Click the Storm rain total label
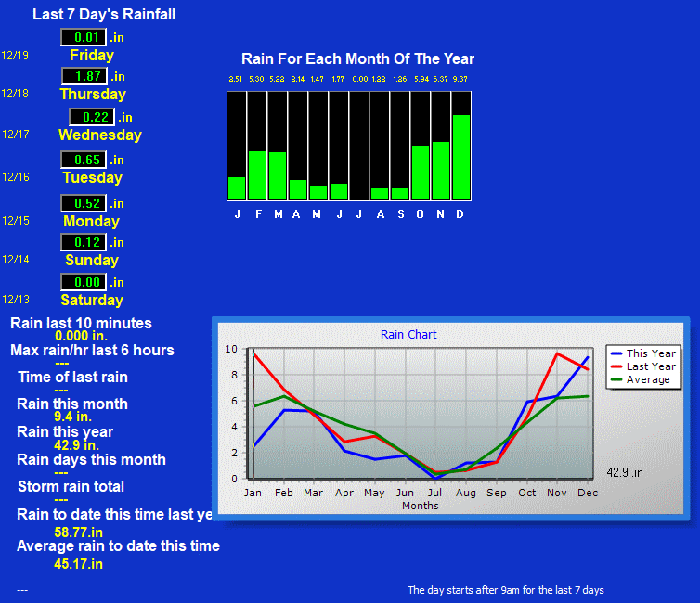Viewport: 700px width, 603px height. click(x=71, y=486)
